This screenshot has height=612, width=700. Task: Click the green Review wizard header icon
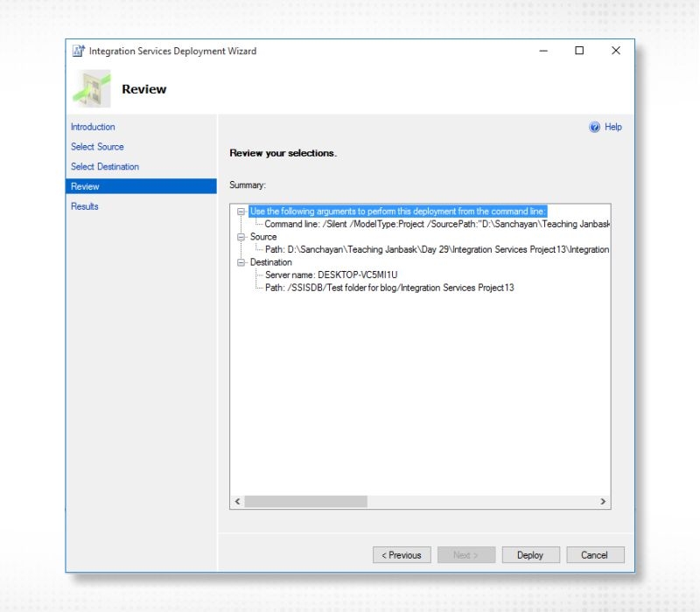pos(91,88)
